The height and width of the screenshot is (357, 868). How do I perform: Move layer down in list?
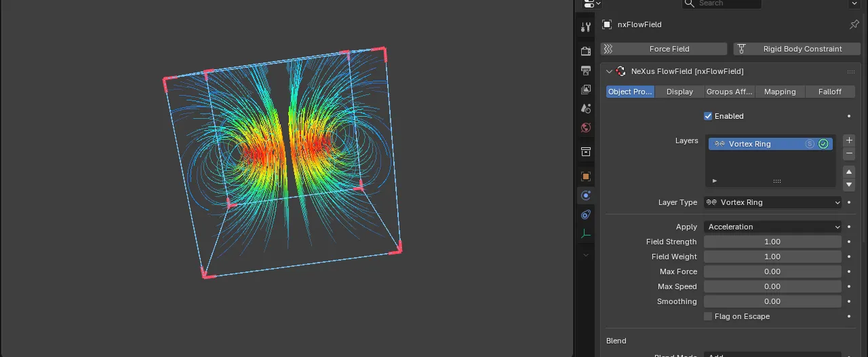849,185
